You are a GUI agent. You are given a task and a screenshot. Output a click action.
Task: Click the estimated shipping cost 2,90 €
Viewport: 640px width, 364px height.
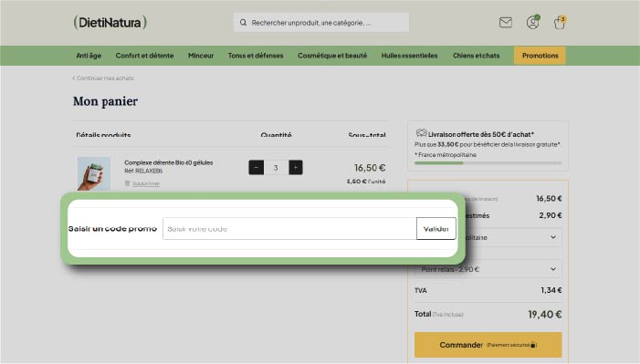coord(551,215)
